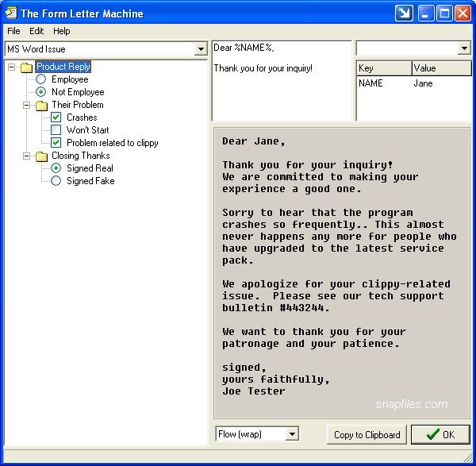Viewport: 476px width, 466px height.
Task: Click the Copy to Clipboard button
Action: [x=367, y=435]
